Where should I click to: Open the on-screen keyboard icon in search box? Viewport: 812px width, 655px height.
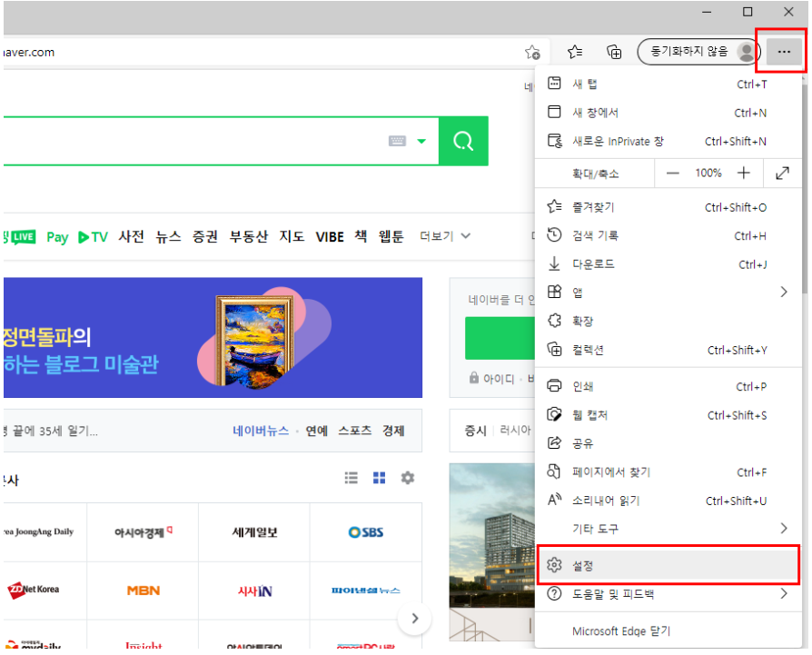tap(397, 141)
